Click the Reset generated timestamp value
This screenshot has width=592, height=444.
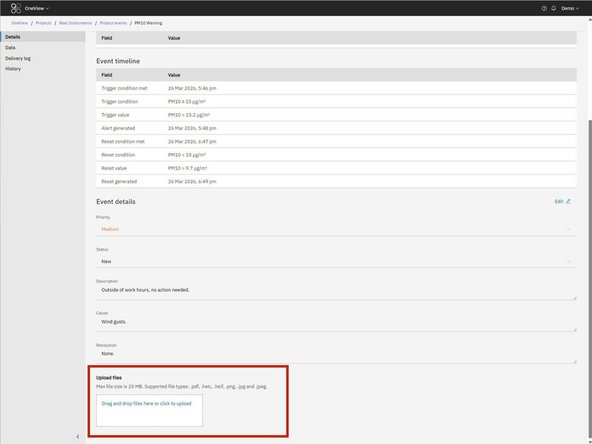pos(192,182)
